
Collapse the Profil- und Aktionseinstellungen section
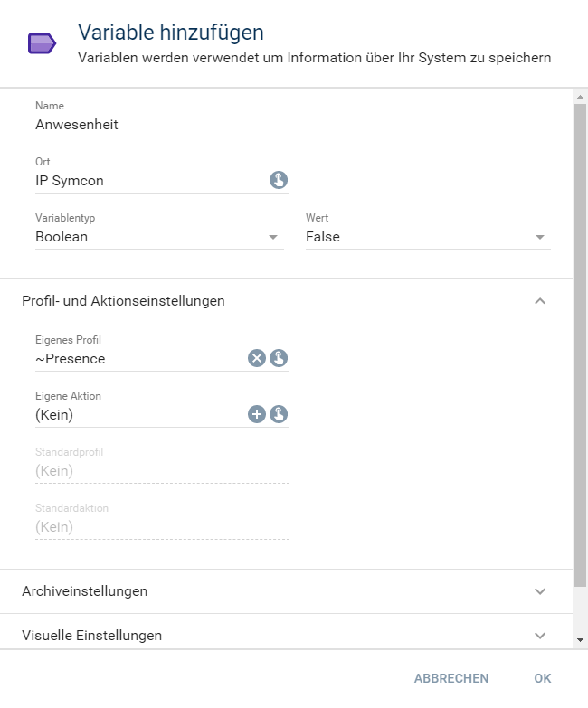tap(540, 301)
